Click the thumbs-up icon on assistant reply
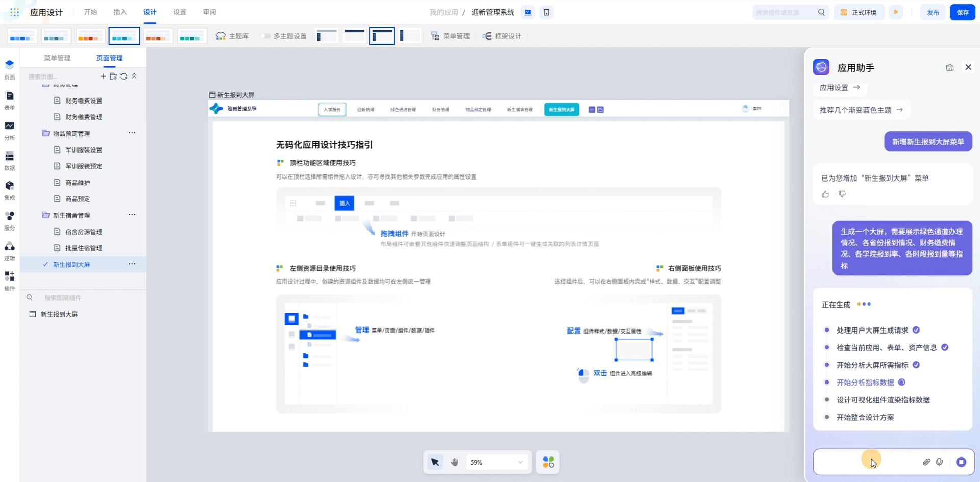The height and width of the screenshot is (482, 980). [x=825, y=194]
